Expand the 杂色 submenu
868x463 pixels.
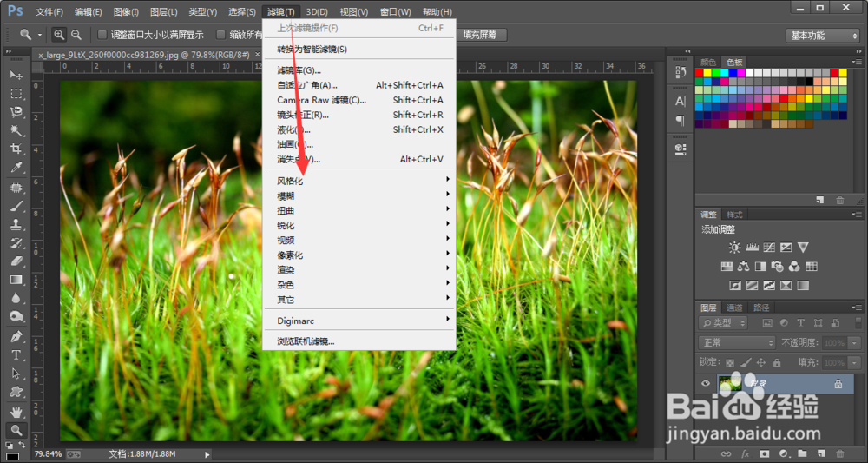(x=358, y=285)
